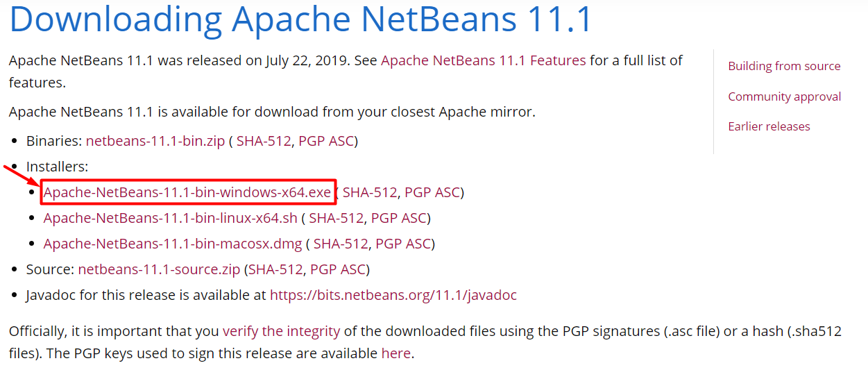The image size is (868, 370).
Task: Download the Linux x64 .sh installer
Action: point(170,218)
